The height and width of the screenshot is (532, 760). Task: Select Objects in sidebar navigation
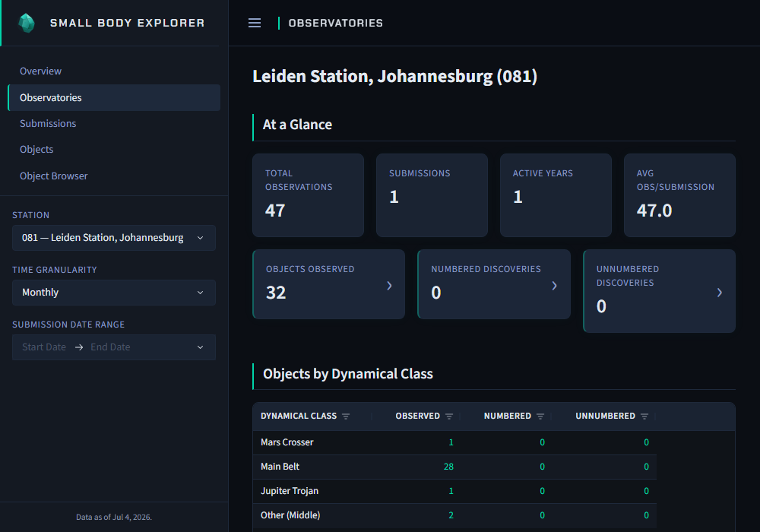tap(36, 149)
